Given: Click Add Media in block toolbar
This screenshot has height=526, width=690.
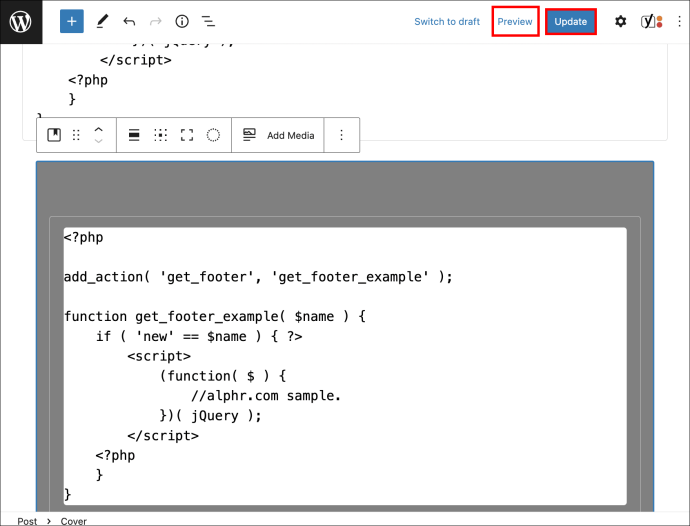Looking at the screenshot, I should [x=278, y=135].
